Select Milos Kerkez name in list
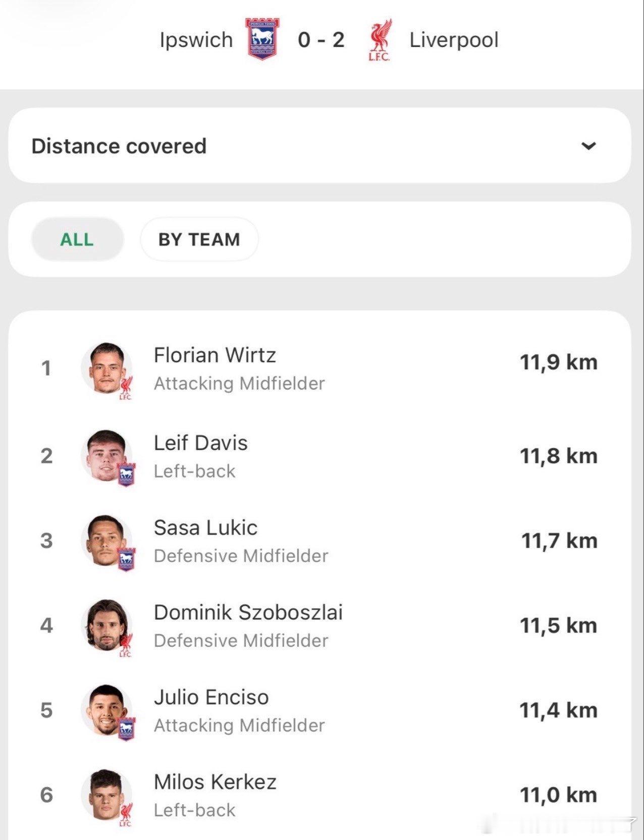 coord(216,782)
